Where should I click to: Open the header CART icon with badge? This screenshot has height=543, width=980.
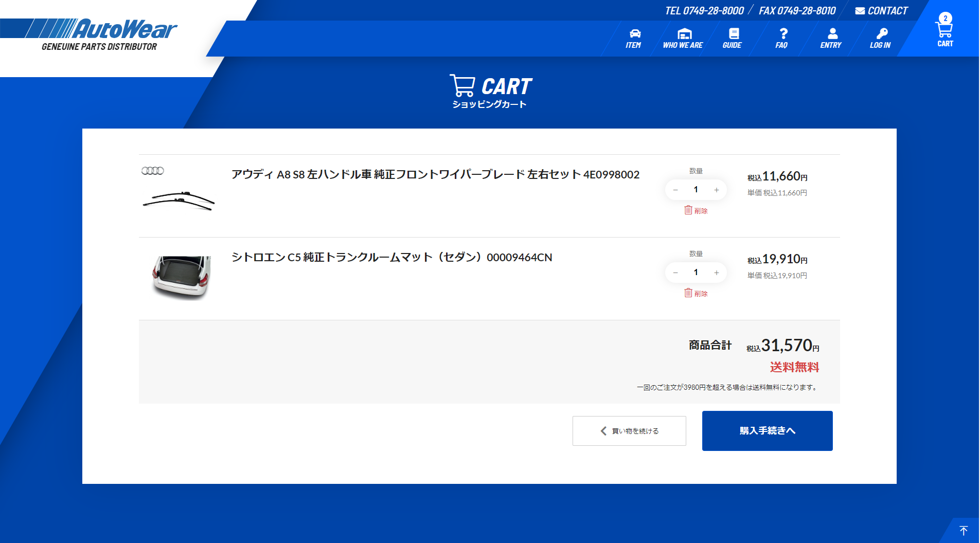coord(945,31)
